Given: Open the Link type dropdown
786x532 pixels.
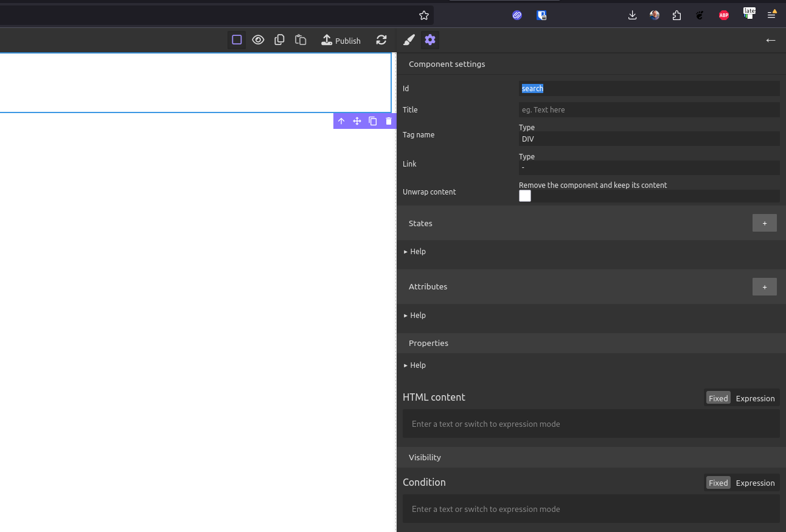Looking at the screenshot, I should (x=649, y=168).
